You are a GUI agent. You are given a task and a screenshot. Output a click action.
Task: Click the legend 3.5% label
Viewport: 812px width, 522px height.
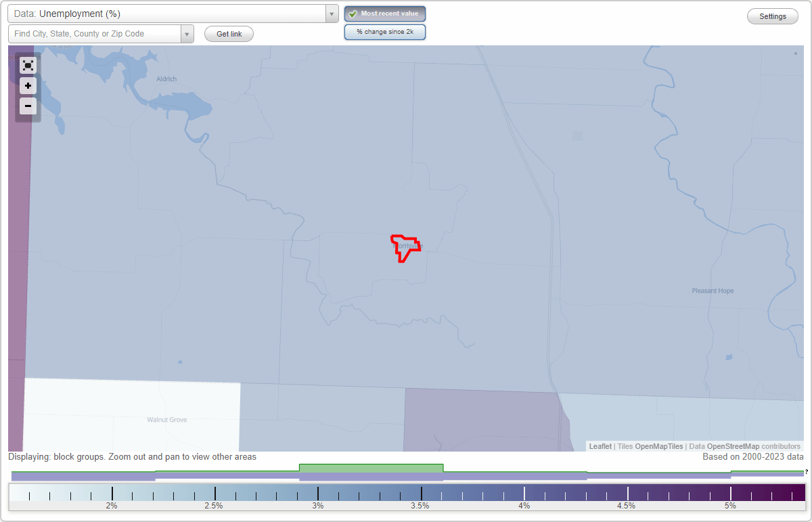(x=420, y=506)
